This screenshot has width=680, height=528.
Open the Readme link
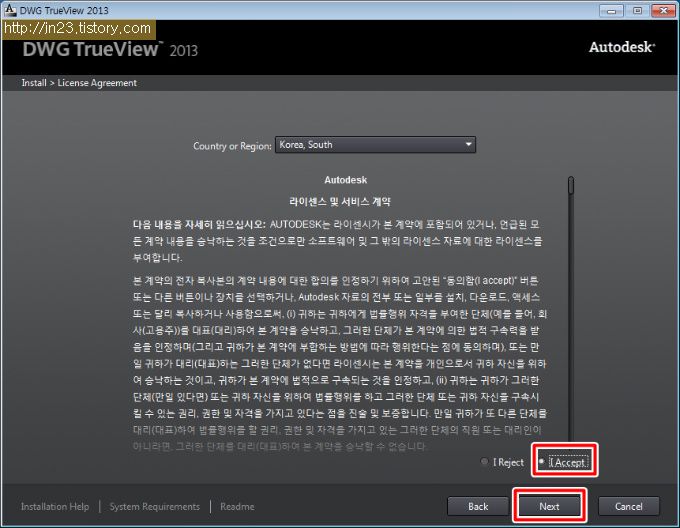[x=237, y=506]
